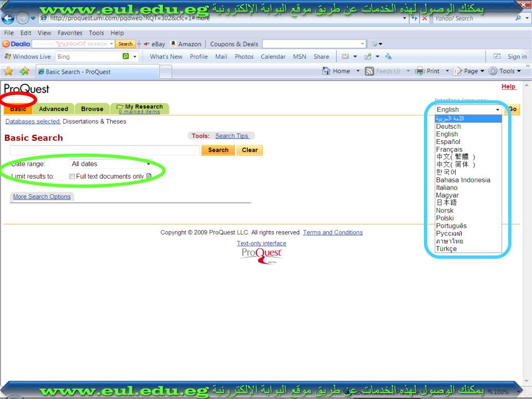Open the Date range All dates dropdown
The image size is (532, 399).
click(111, 164)
